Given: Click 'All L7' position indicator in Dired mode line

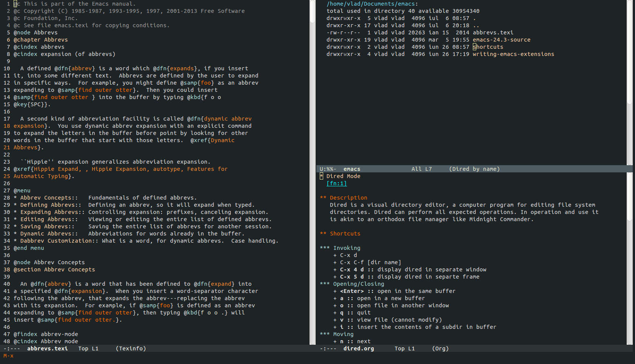Looking at the screenshot, I should click(x=421, y=169).
